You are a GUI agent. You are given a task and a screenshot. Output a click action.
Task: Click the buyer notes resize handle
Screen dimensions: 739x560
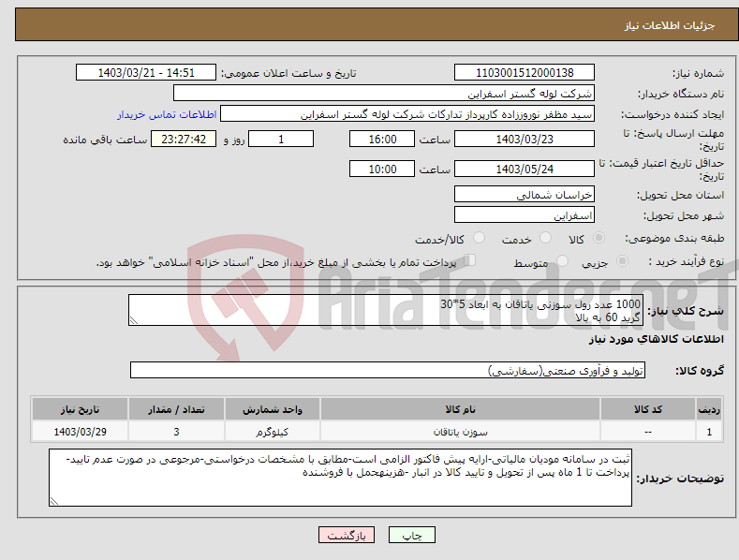(x=54, y=502)
